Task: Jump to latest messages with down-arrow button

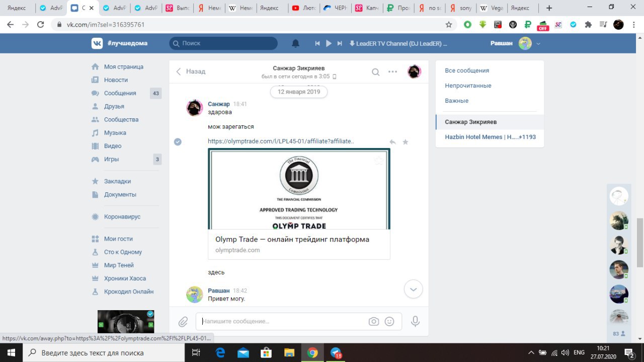Action: (x=414, y=289)
